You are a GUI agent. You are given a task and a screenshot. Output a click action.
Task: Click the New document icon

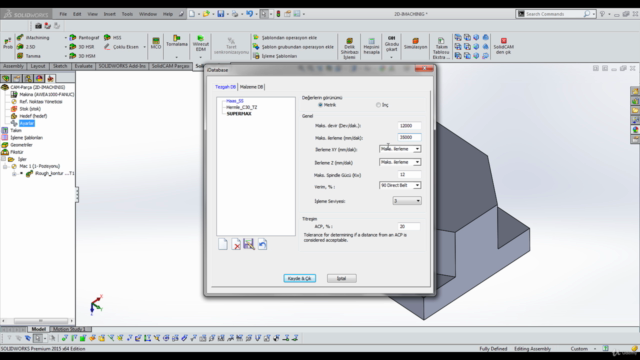tap(192, 14)
